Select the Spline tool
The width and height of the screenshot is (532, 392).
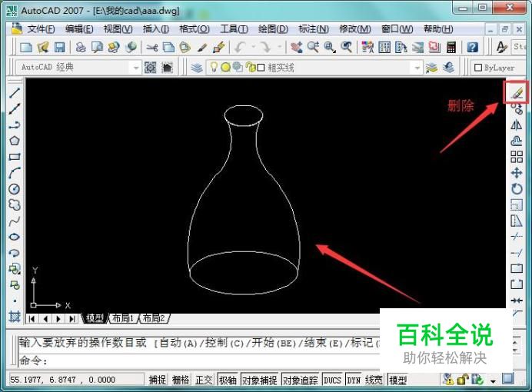(x=15, y=221)
